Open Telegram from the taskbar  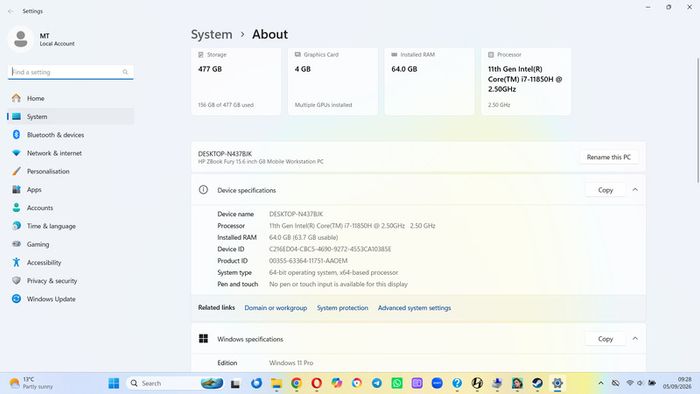tap(377, 383)
